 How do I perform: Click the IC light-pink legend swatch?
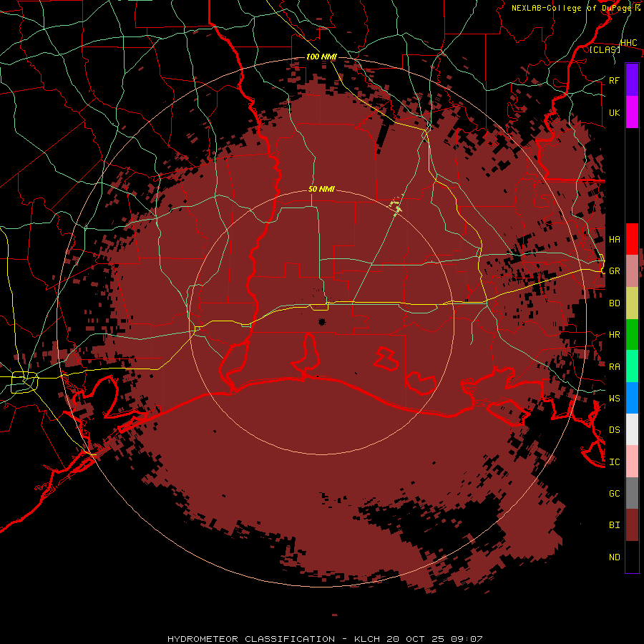click(632, 462)
